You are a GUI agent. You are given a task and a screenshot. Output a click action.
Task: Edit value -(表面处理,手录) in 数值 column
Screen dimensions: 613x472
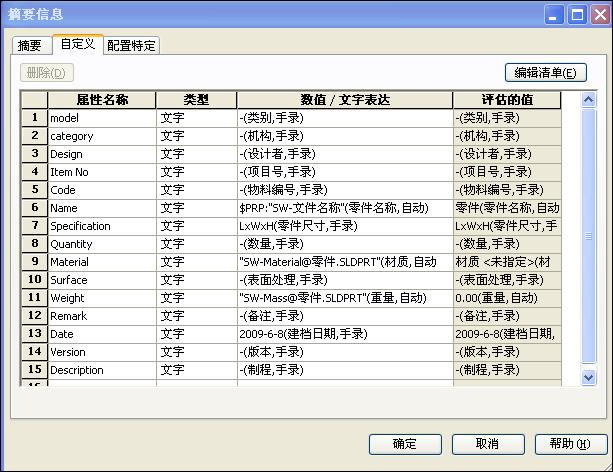tap(345, 280)
